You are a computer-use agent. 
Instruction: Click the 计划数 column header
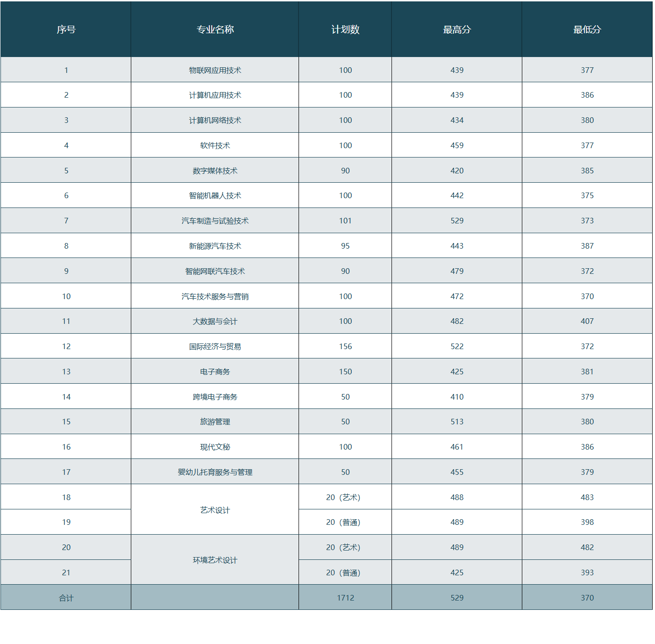pyautogui.click(x=345, y=29)
